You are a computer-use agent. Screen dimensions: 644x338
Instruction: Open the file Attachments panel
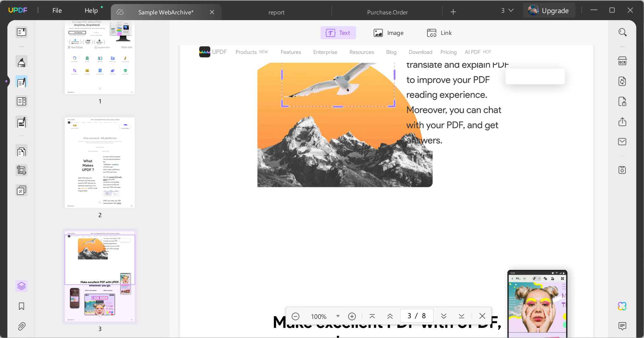[x=22, y=326]
